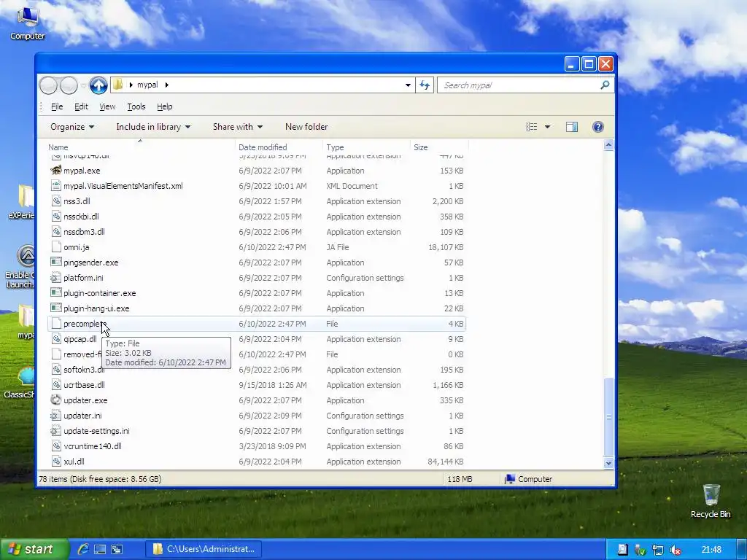Click the vertical scrollbar thumb

click(608, 416)
